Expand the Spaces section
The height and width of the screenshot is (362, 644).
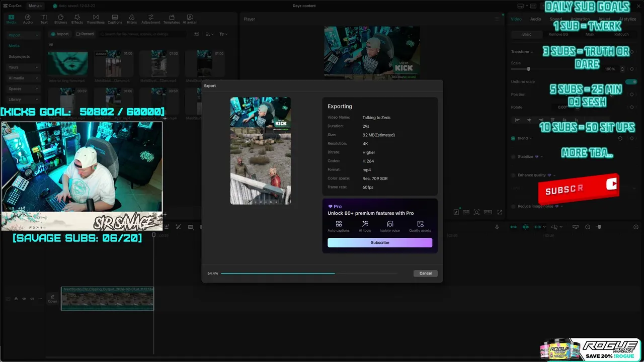(37, 88)
